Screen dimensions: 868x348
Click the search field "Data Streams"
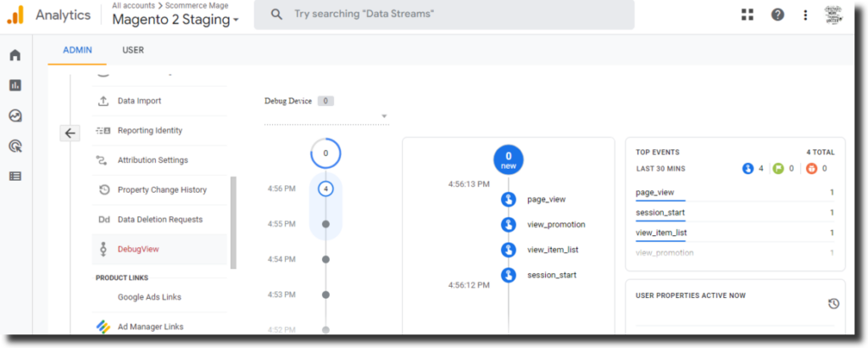click(444, 14)
